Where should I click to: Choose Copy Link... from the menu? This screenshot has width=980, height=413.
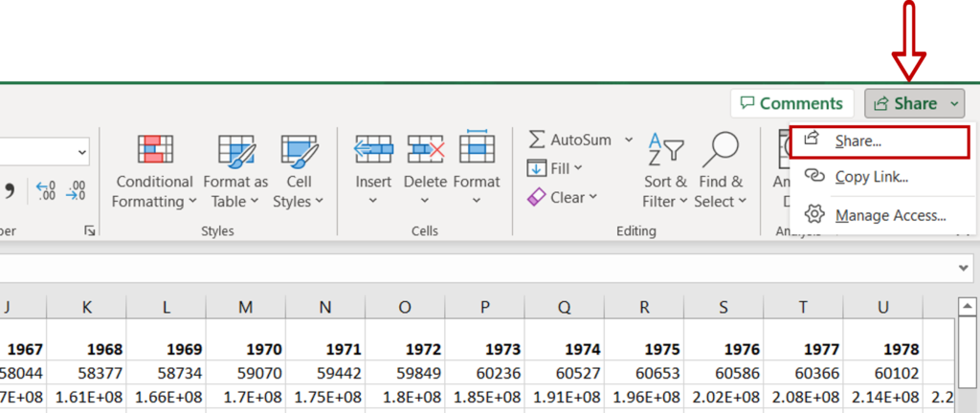pos(881,177)
